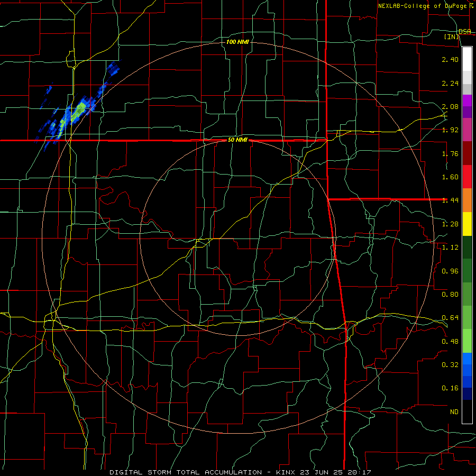The height and width of the screenshot is (476, 476).
Task: Click the 1.44 legend value
Action: coord(450,200)
